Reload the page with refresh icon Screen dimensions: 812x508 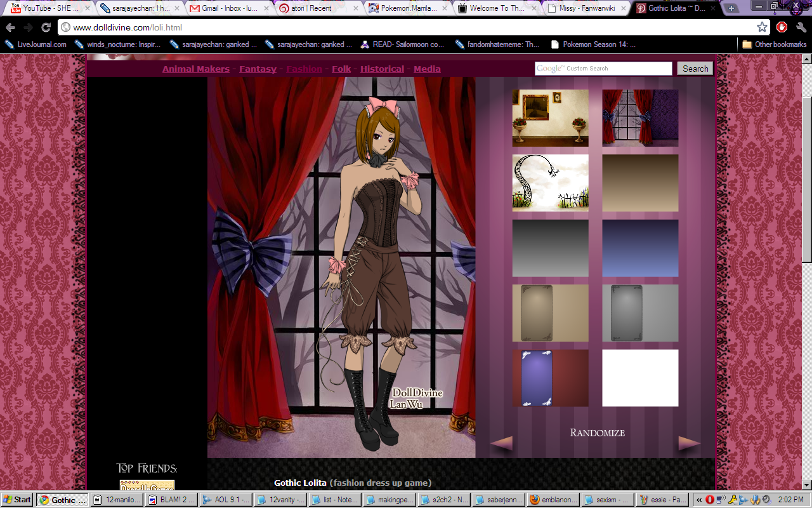[x=46, y=27]
